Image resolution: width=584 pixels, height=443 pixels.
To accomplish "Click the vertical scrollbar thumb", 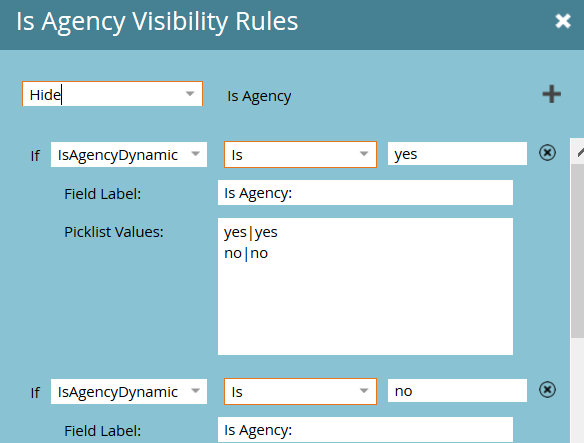I will (578, 250).
